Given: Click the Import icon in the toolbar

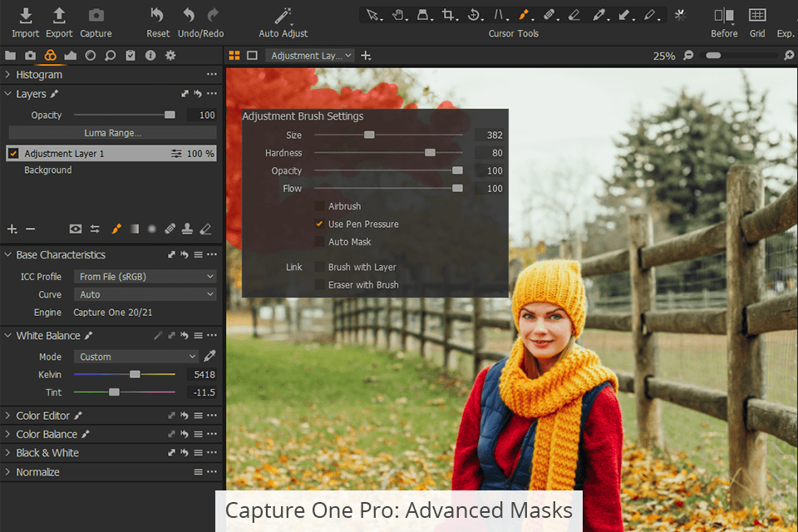Looking at the screenshot, I should [x=25, y=16].
